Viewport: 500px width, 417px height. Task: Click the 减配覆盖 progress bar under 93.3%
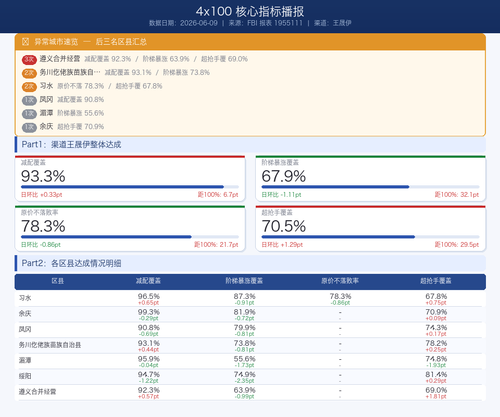(x=130, y=187)
